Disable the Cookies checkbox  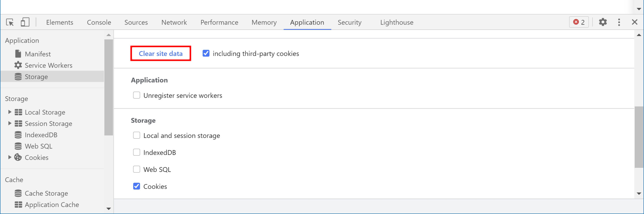[x=137, y=186]
